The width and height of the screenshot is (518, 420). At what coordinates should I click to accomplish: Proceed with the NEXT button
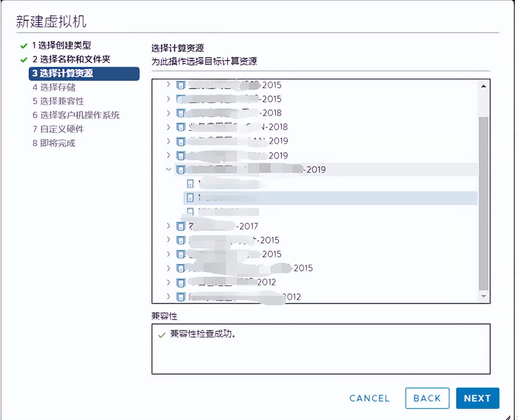[478, 398]
